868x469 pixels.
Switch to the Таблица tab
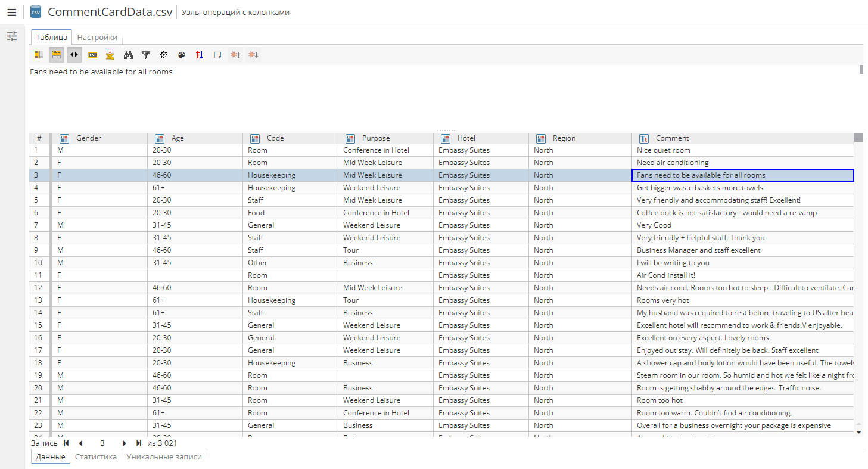(x=51, y=37)
